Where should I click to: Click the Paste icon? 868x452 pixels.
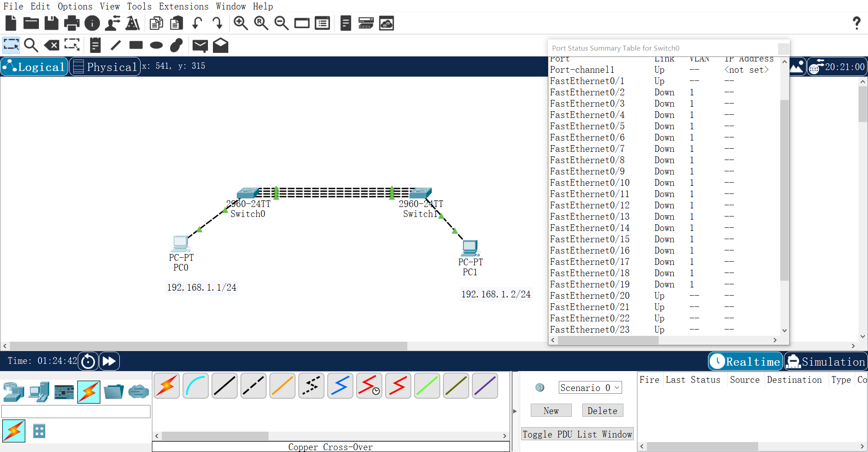pyautogui.click(x=176, y=23)
